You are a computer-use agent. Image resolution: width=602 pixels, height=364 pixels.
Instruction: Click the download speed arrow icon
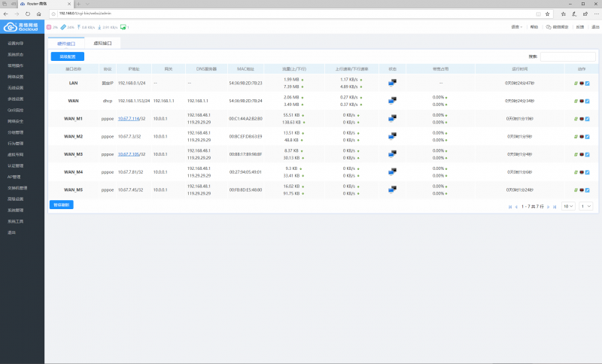[99, 27]
